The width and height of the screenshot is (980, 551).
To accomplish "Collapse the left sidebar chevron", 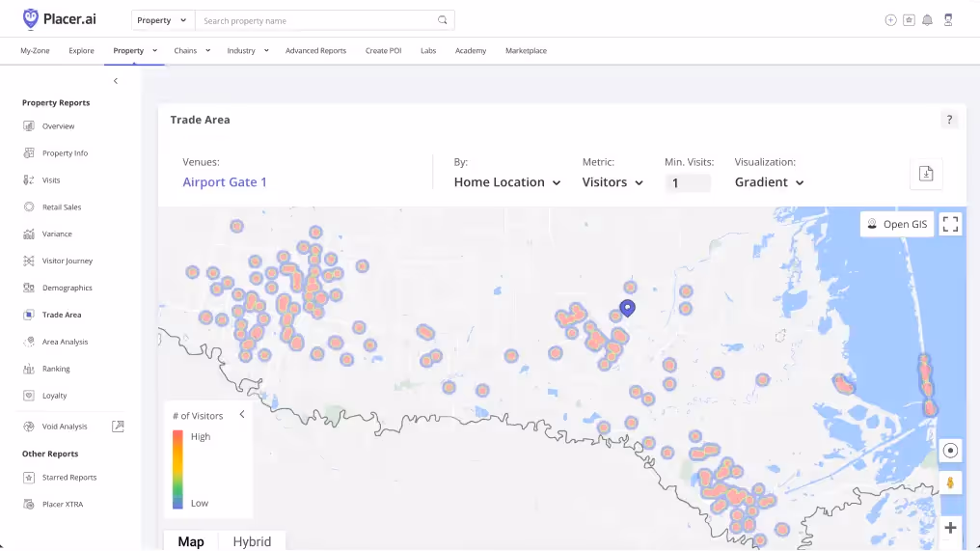I will [116, 81].
